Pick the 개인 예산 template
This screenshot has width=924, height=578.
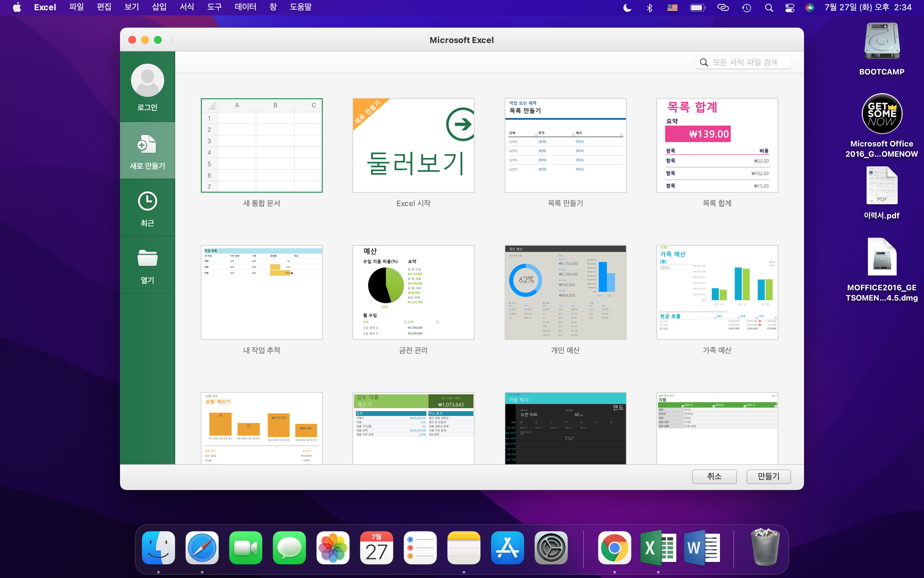566,293
